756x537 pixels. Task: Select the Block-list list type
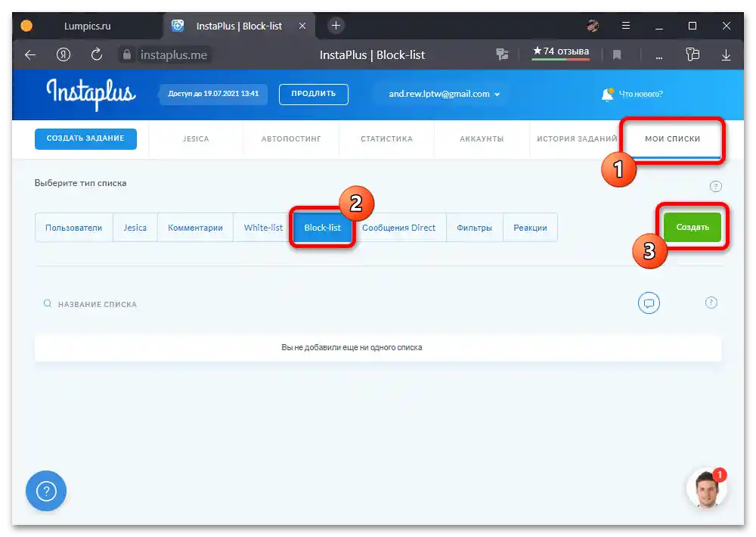point(323,227)
